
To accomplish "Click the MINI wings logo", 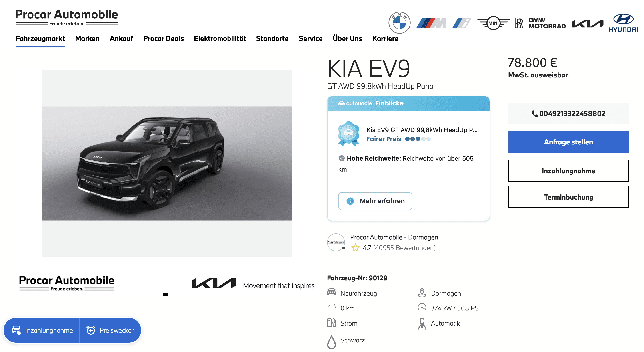I will pyautogui.click(x=493, y=23).
